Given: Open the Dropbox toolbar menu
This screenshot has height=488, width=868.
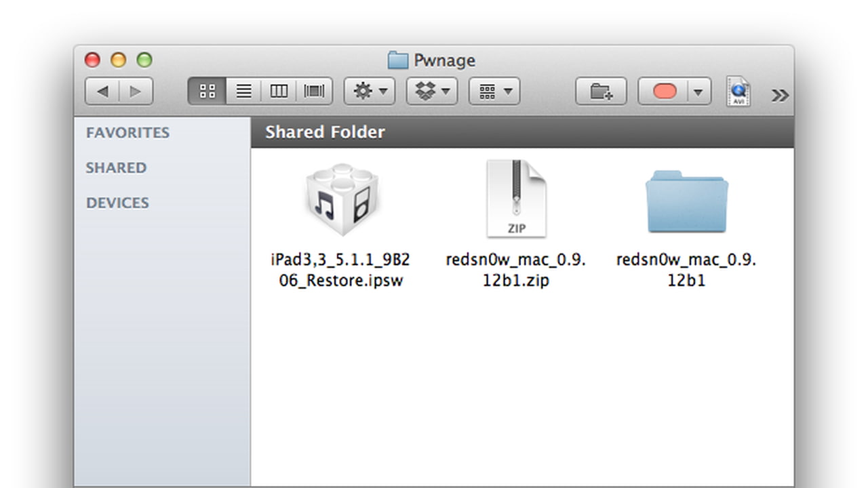Looking at the screenshot, I should coord(432,91).
